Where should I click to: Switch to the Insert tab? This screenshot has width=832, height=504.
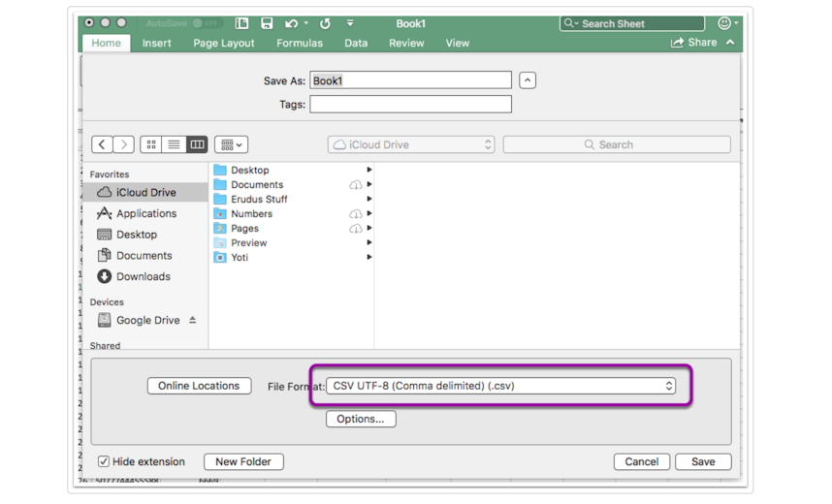156,43
